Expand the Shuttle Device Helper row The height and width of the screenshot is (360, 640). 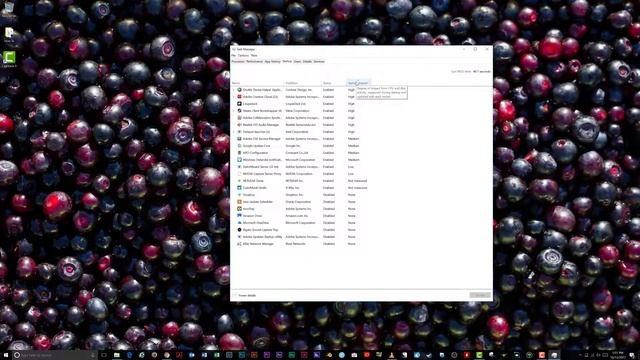coord(234,90)
